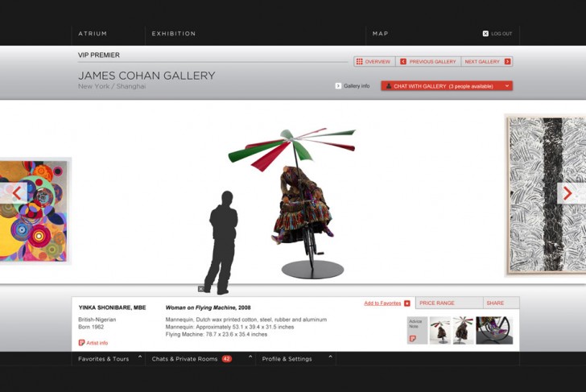This screenshot has width=586, height=392.
Task: Click the Add to Favorites plus icon
Action: (407, 303)
